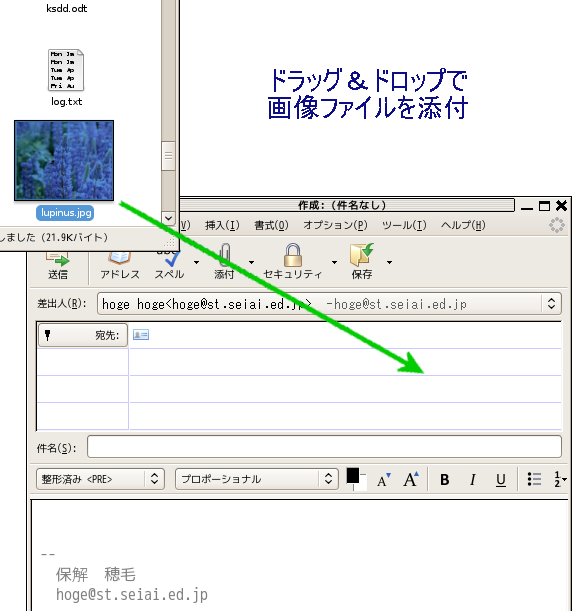The height and width of the screenshot is (611, 572).
Task: Open the Address book (アドレス) button
Action: [x=120, y=267]
